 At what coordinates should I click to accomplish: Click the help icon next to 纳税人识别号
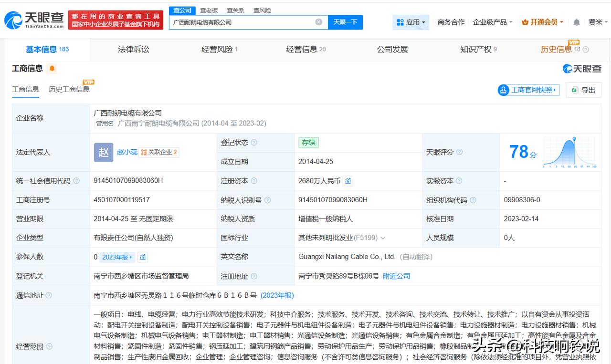pyautogui.click(x=267, y=200)
